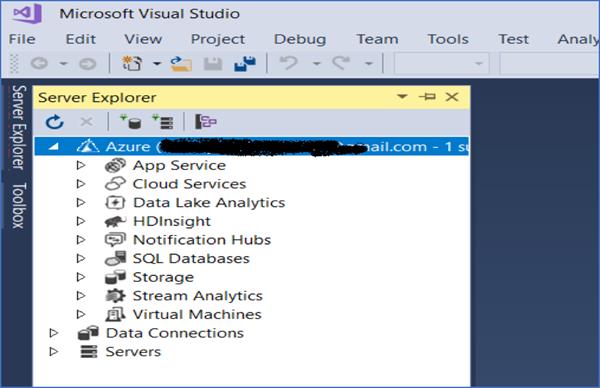Select the Server Explorer vertical side tab
This screenshot has height=388, width=600.
click(x=19, y=127)
